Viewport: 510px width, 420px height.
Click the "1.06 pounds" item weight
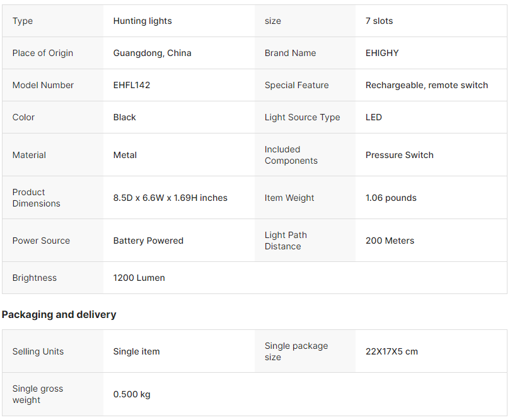pos(391,198)
